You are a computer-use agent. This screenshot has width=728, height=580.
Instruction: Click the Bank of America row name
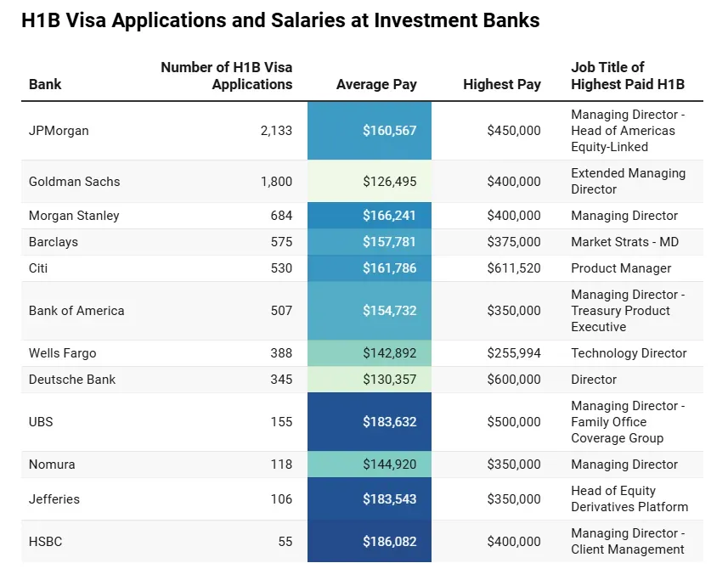coord(76,311)
